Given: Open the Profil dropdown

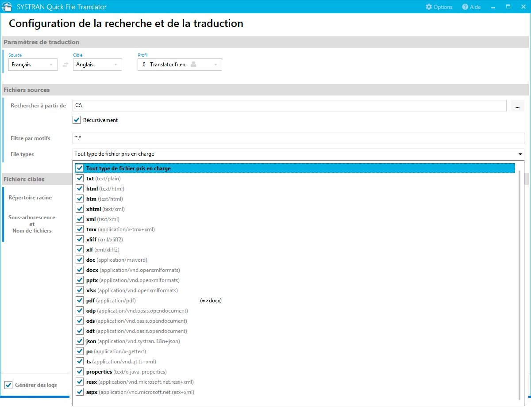Looking at the screenshot, I should [180, 65].
